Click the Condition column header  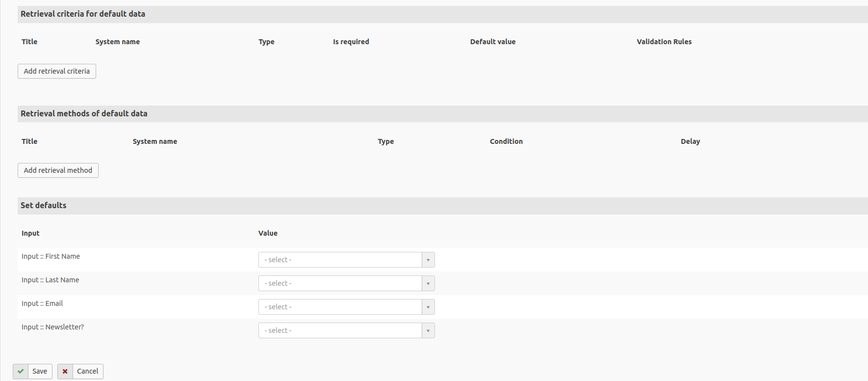coord(506,141)
